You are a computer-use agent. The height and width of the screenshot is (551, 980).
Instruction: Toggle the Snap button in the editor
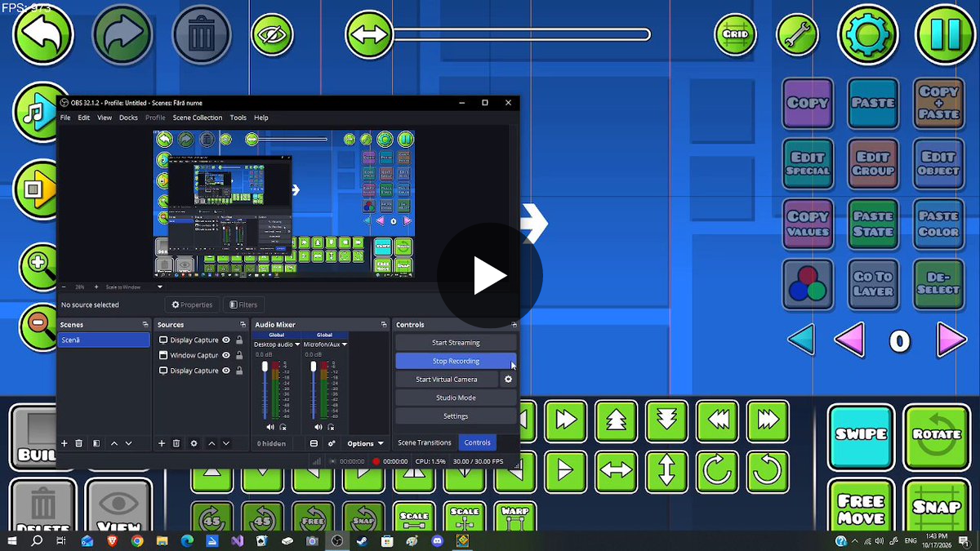click(937, 507)
